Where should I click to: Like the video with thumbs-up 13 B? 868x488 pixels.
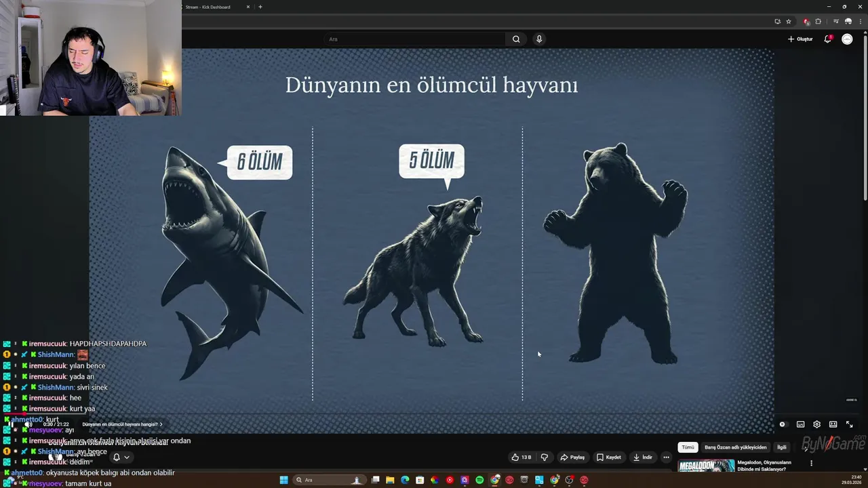pyautogui.click(x=521, y=457)
